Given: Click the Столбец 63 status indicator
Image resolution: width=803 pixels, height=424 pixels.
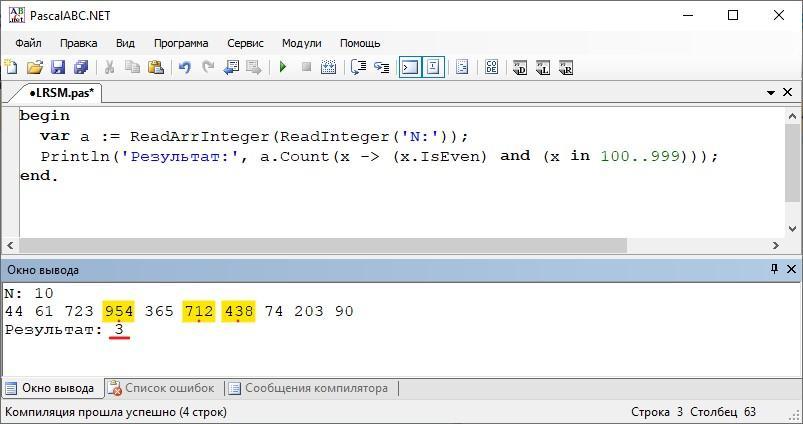Looking at the screenshot, I should [x=723, y=412].
